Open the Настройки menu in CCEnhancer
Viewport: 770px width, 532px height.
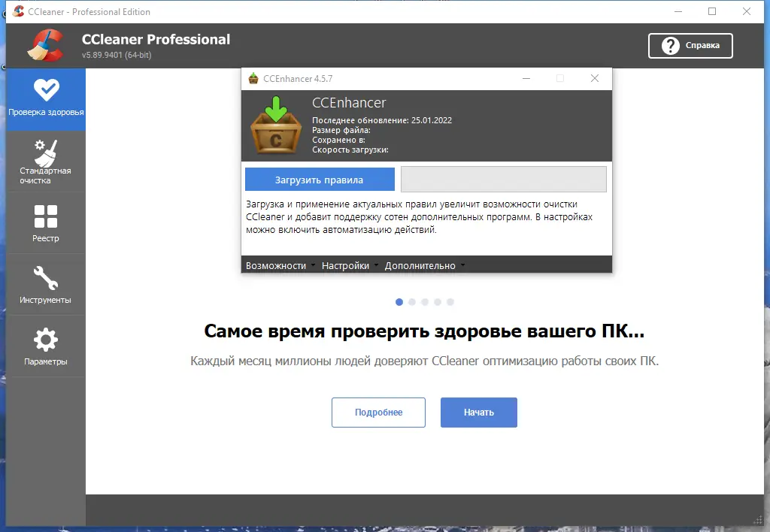(x=344, y=265)
